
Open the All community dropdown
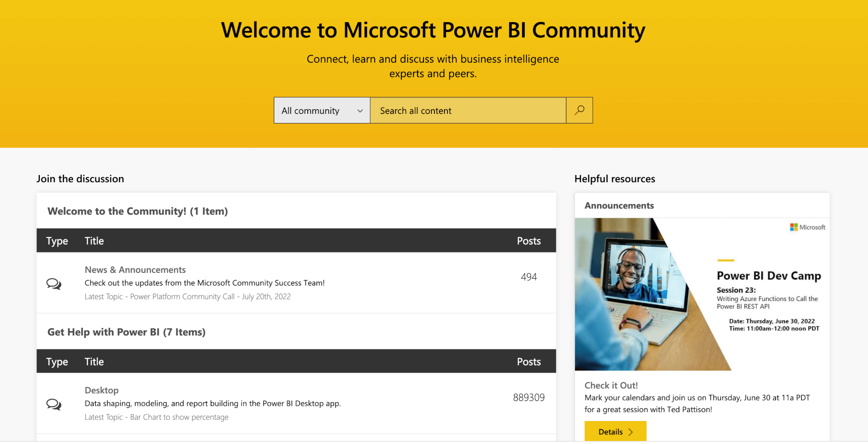(x=322, y=110)
